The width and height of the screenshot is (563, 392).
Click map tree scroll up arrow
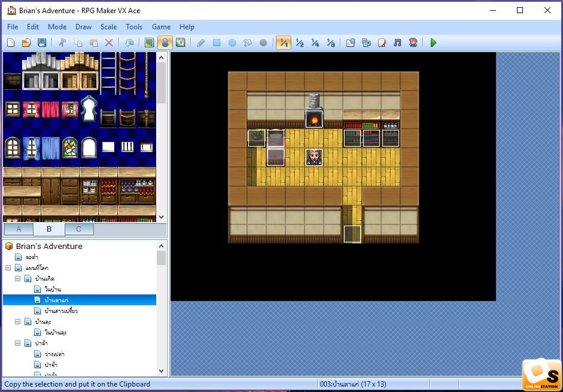coord(161,246)
